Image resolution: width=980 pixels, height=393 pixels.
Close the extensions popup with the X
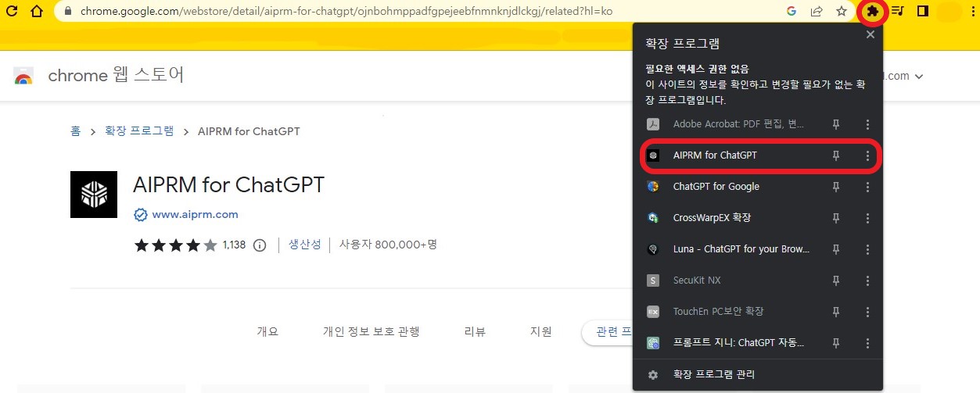point(871,34)
